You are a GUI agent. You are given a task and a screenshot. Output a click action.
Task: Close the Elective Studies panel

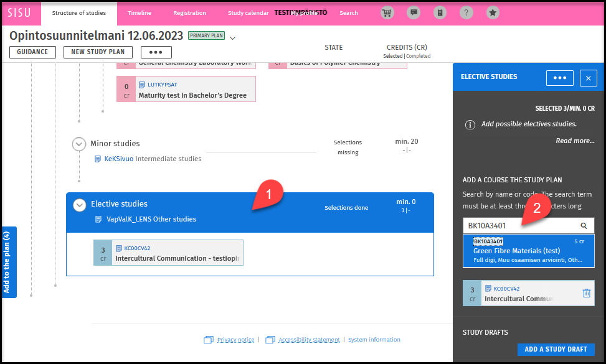588,78
